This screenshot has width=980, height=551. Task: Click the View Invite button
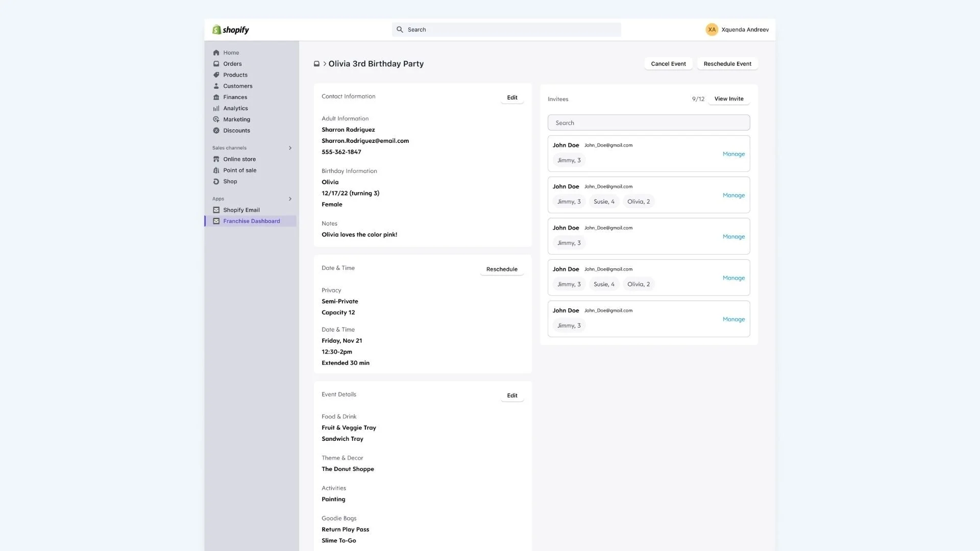click(x=728, y=99)
